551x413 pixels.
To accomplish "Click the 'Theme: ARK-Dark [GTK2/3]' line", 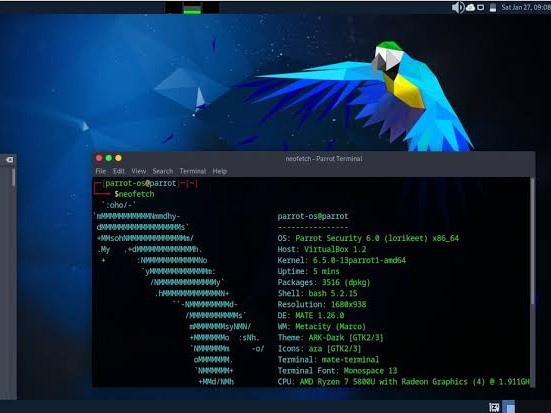I will click(x=330, y=338).
